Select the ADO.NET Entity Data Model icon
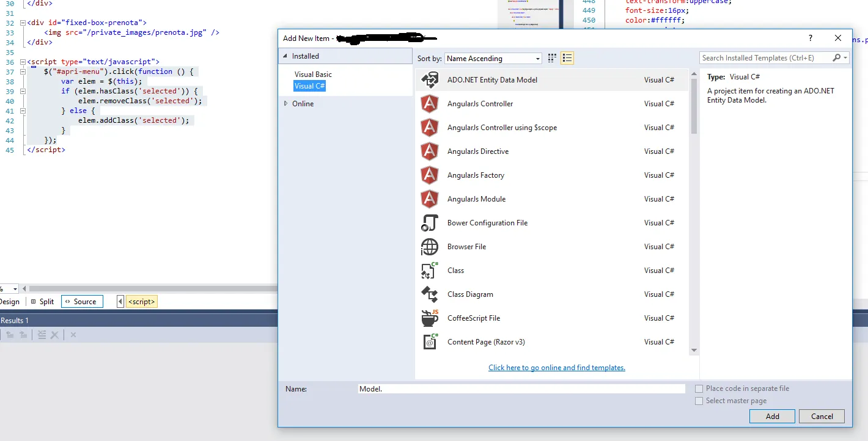Viewport: 868px width, 441px height. (x=430, y=80)
